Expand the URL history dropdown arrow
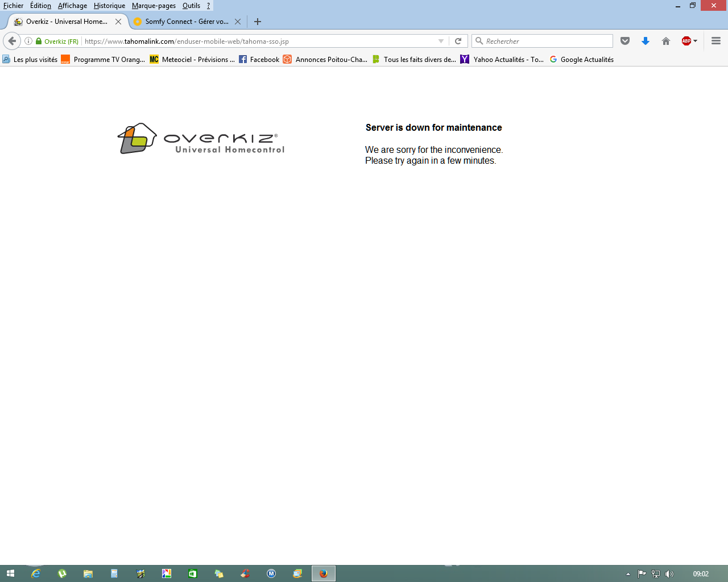The image size is (728, 582). point(441,41)
